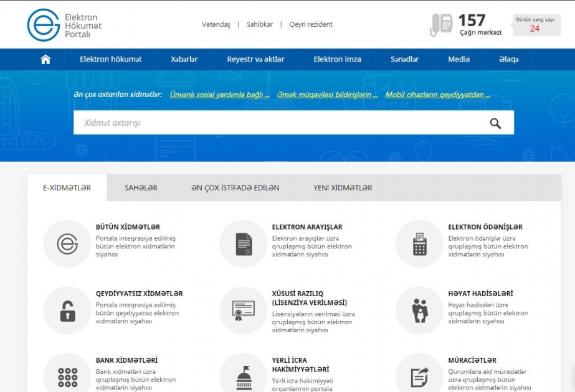Open the Elektron arayışlar document icon
575x392 pixels.
[x=244, y=244]
